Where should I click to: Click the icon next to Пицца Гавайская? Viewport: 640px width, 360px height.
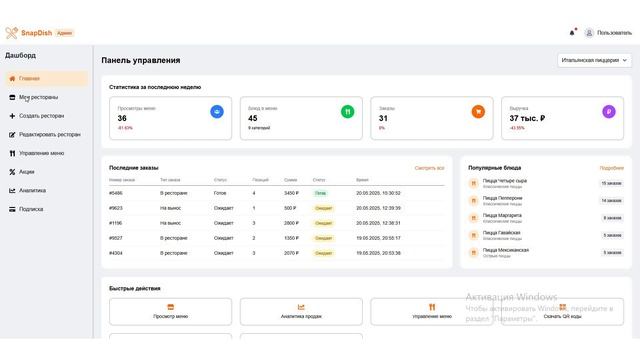tap(473, 235)
